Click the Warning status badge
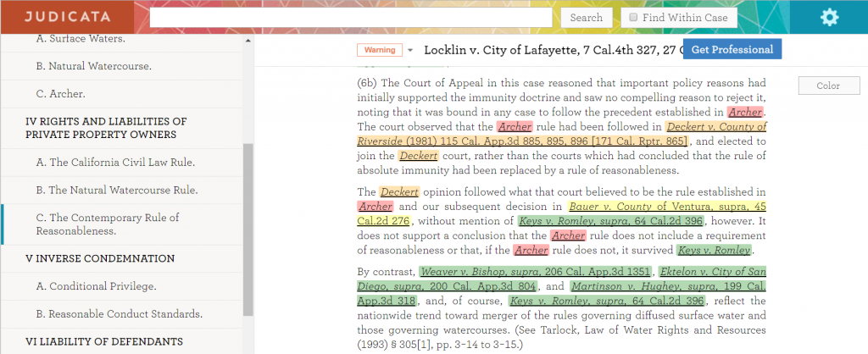The image size is (868, 354). [380, 50]
